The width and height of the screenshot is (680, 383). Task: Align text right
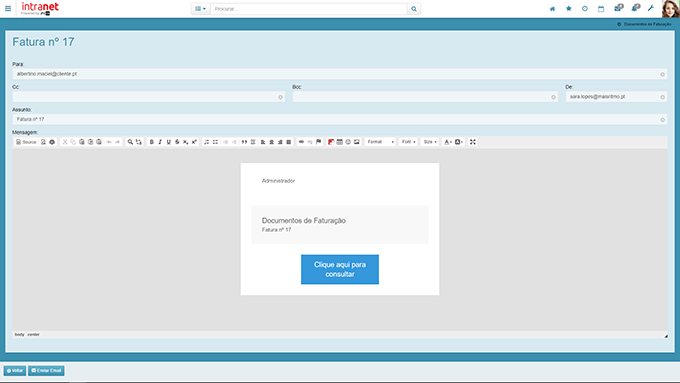point(280,142)
